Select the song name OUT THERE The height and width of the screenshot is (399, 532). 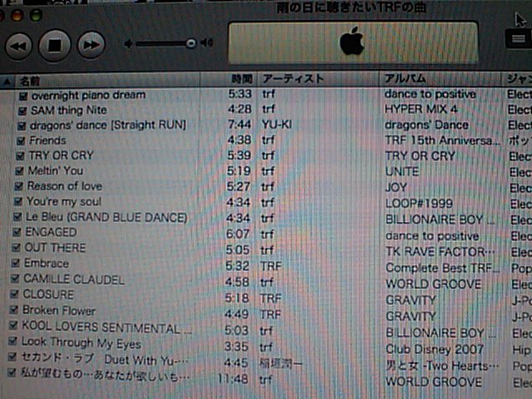coord(55,248)
